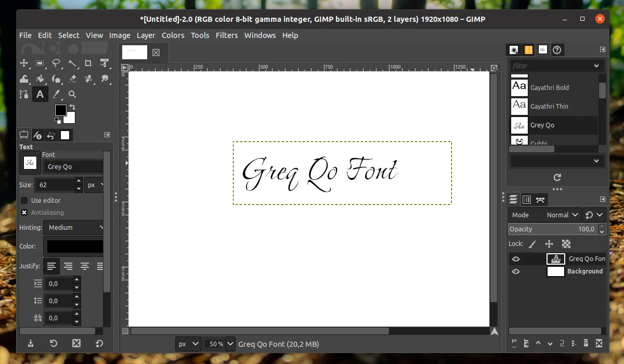Select the Rectangle Select tool

40,63
